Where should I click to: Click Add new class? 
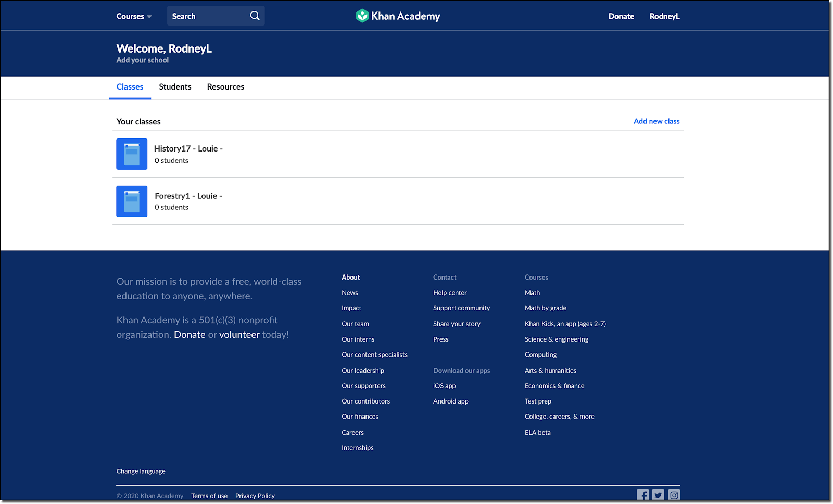(657, 121)
